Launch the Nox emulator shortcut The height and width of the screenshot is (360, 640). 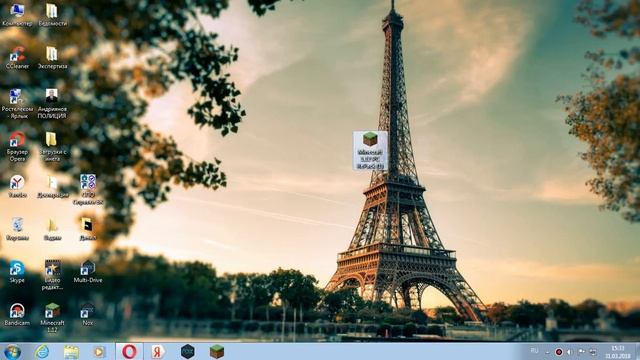point(87,315)
